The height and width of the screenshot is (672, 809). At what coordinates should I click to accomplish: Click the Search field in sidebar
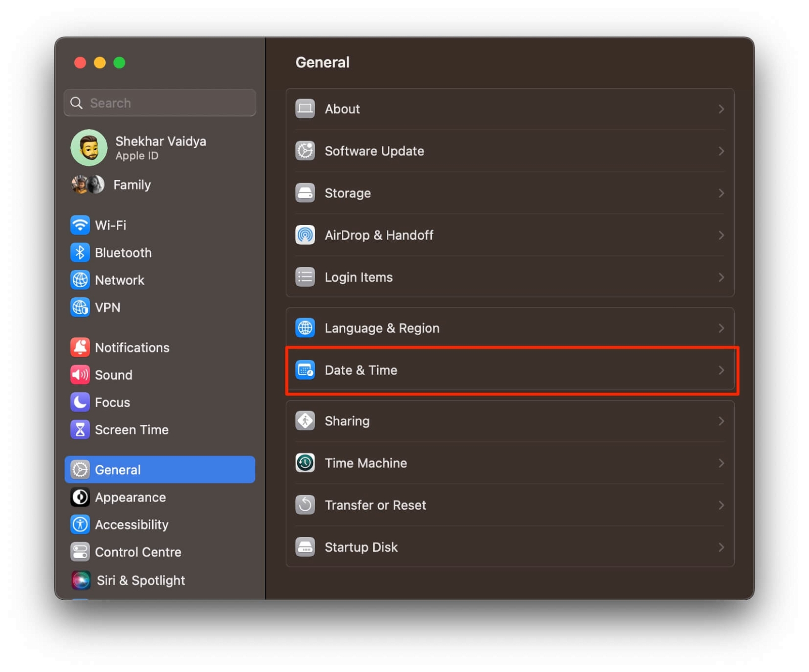click(x=167, y=103)
